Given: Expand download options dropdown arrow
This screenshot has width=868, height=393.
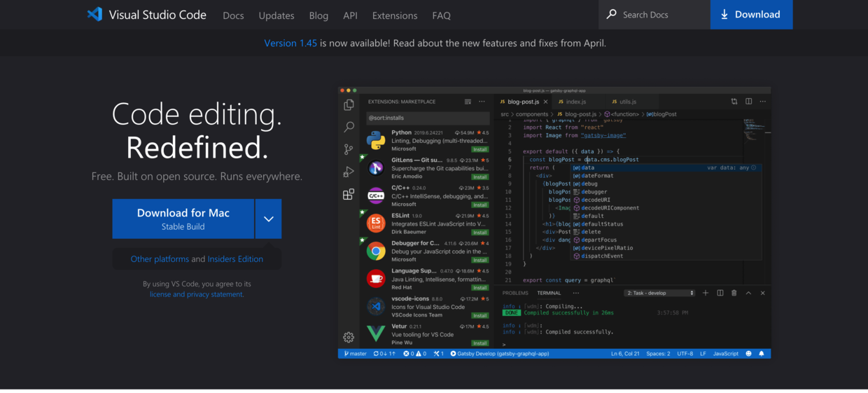Looking at the screenshot, I should point(269,219).
